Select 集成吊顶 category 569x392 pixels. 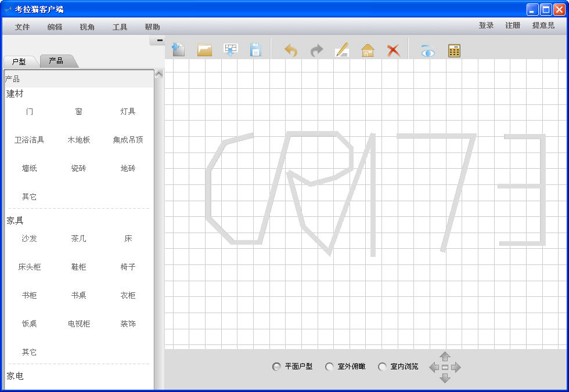pyautogui.click(x=128, y=140)
